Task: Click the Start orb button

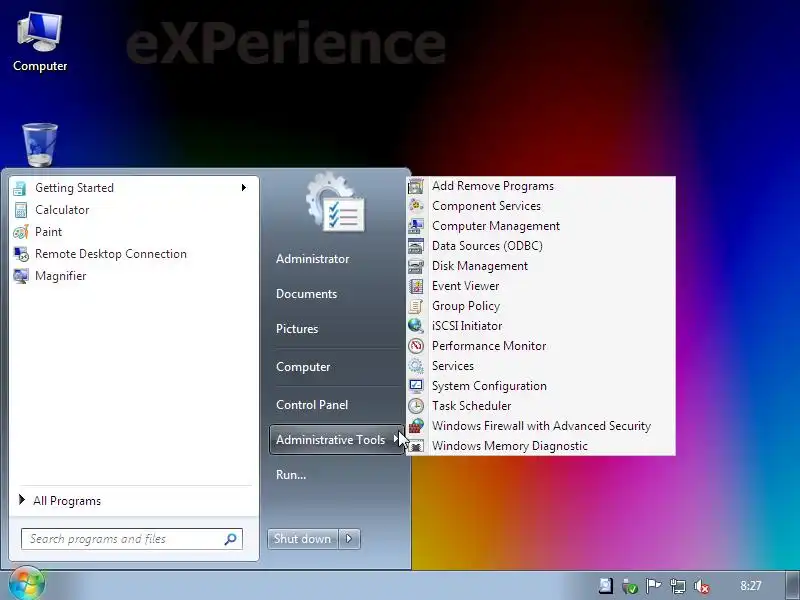Action: (27, 583)
